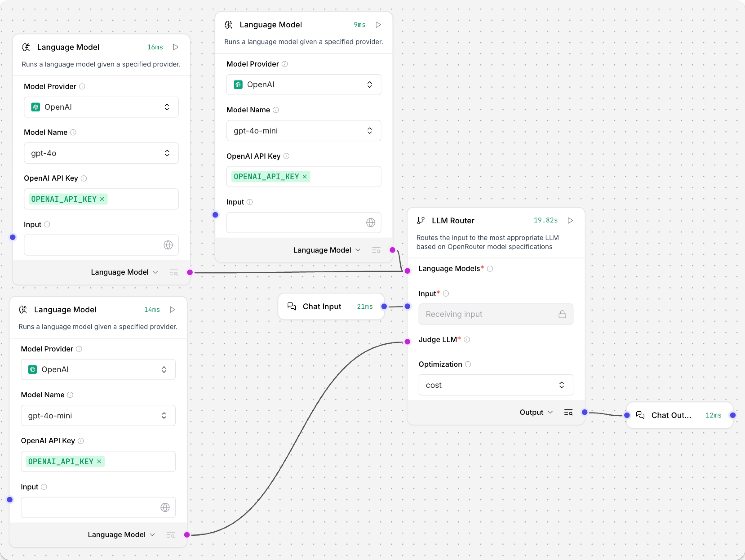Image resolution: width=745 pixels, height=560 pixels.
Task: Click info icon next to Judge LLM
Action: [x=467, y=340]
